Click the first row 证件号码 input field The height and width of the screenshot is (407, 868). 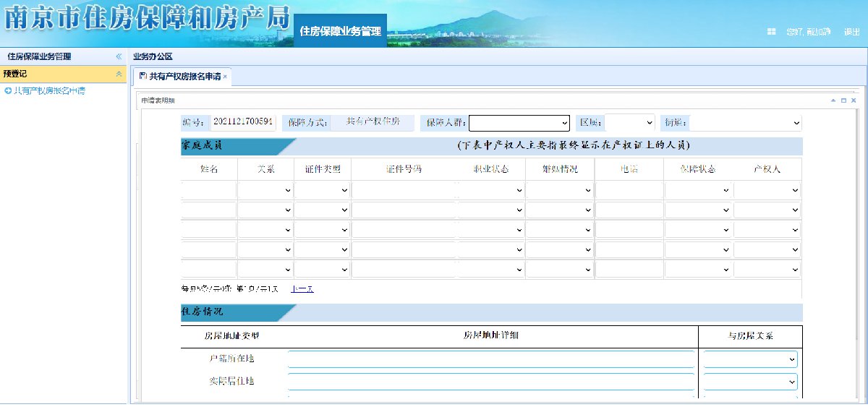403,190
